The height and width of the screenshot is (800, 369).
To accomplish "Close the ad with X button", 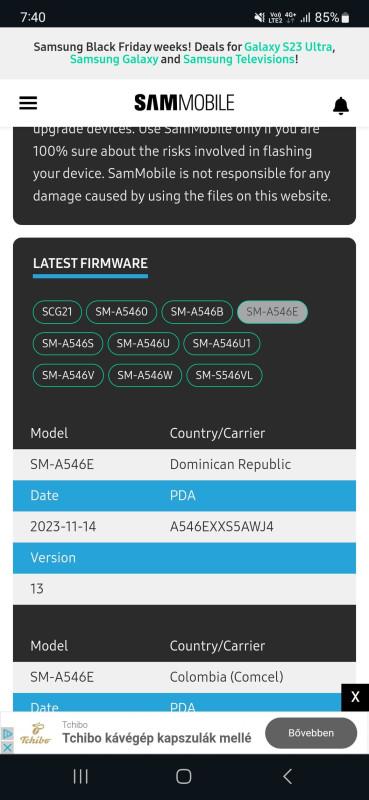I will click(355, 697).
